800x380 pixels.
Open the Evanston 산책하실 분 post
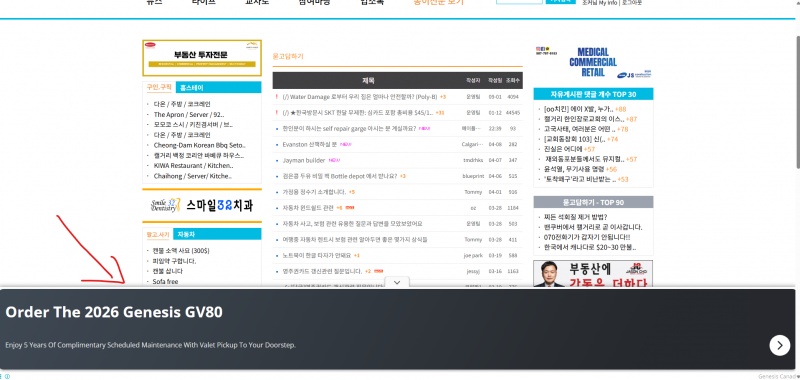click(x=310, y=144)
